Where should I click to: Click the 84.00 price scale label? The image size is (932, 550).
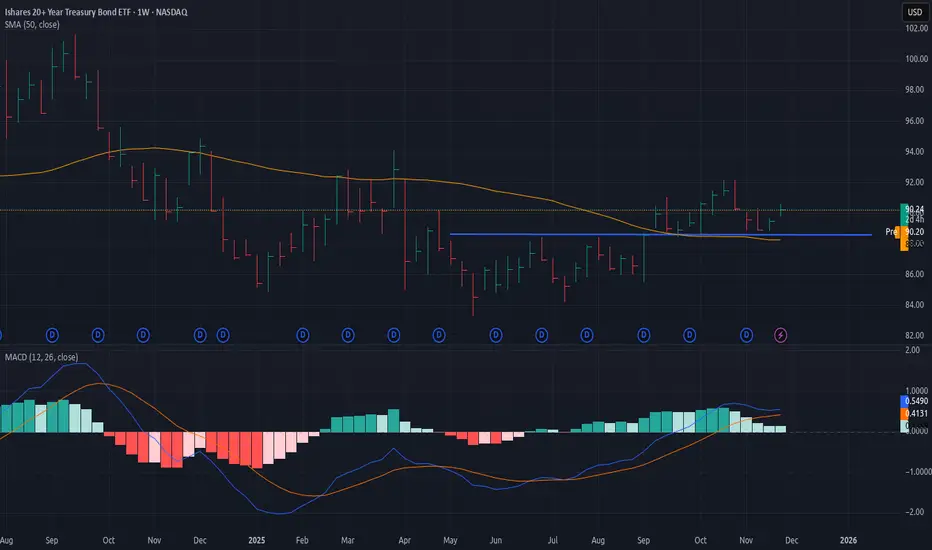click(914, 305)
